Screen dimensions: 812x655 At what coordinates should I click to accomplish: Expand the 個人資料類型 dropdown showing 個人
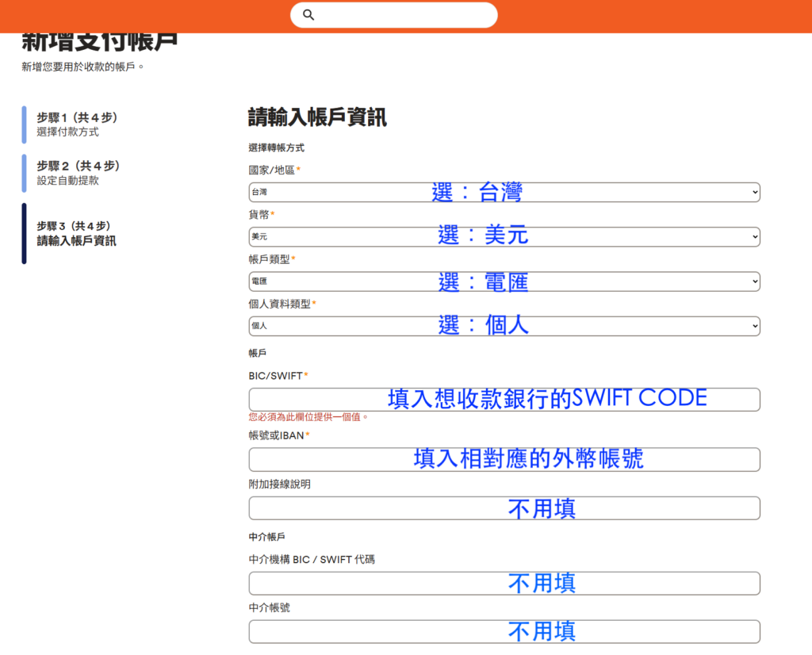[x=504, y=325]
